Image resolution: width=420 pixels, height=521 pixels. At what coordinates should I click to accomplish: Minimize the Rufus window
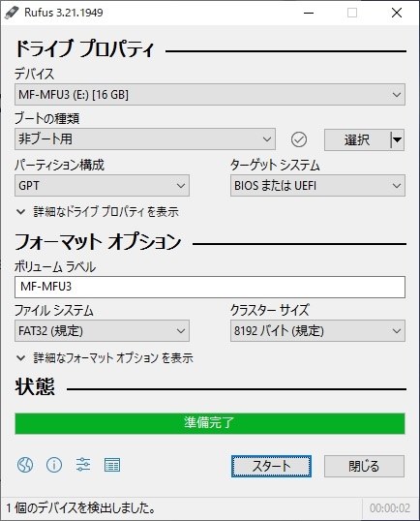[309, 13]
